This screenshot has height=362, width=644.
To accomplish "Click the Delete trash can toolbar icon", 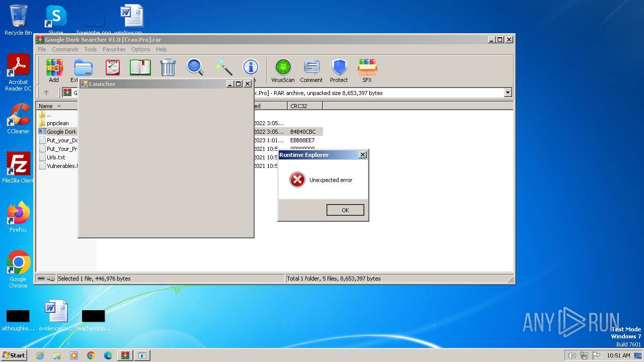I will click(x=168, y=67).
